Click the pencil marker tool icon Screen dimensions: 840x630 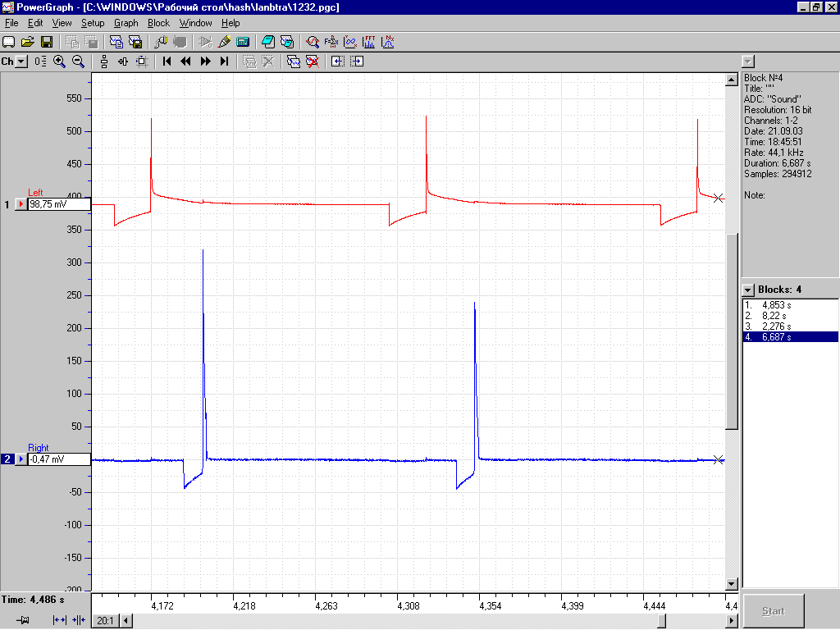coord(225,42)
